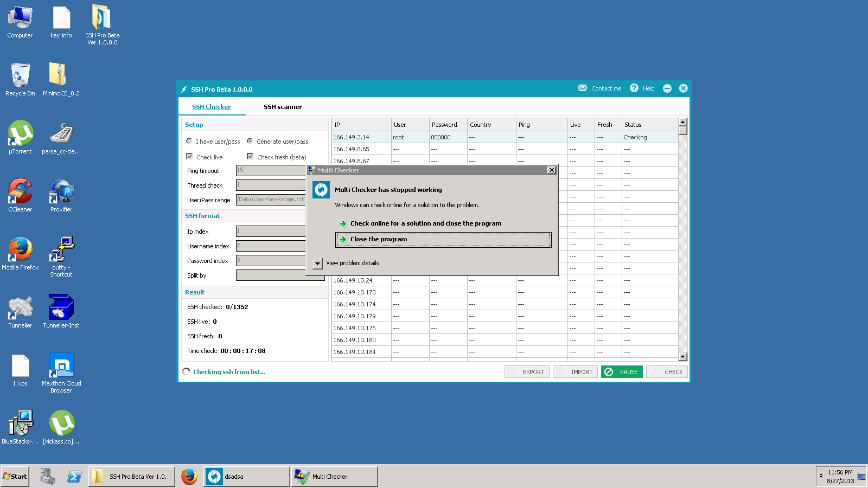Toggle the Check live checkbox
This screenshot has width=868, height=488.
pos(189,157)
